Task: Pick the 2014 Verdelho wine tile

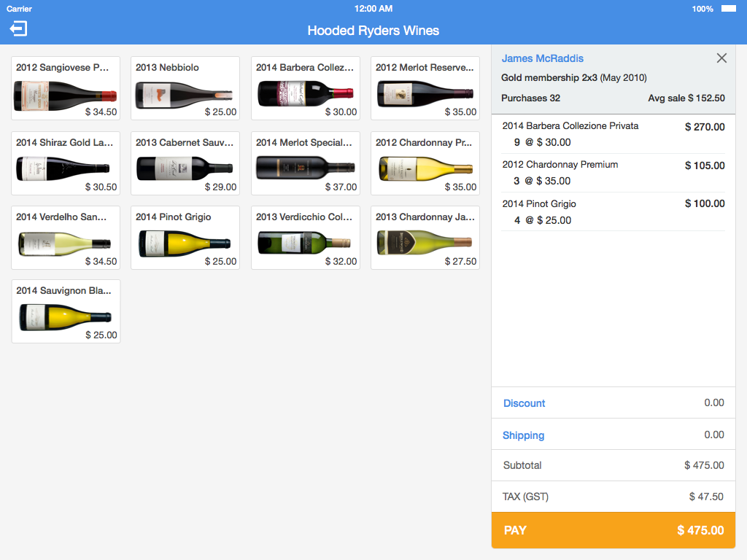Action: coord(66,238)
